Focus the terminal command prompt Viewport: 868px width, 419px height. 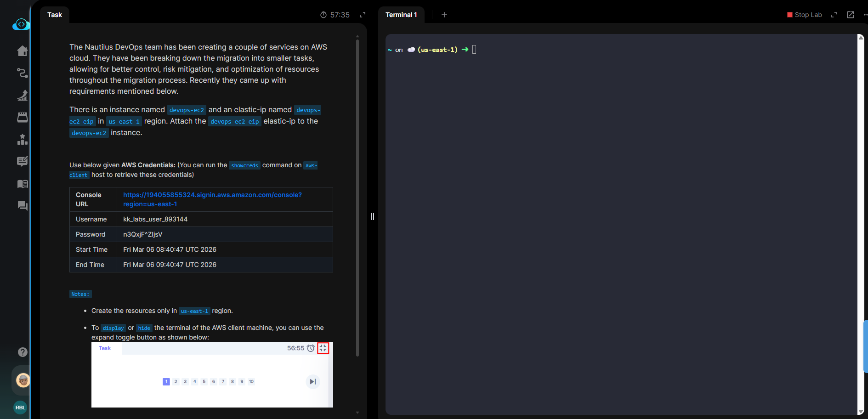474,50
